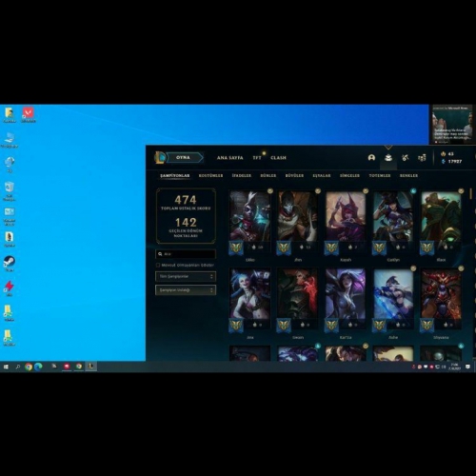Click the mastery crest under Jinx
The image size is (476, 476).
(x=236, y=326)
